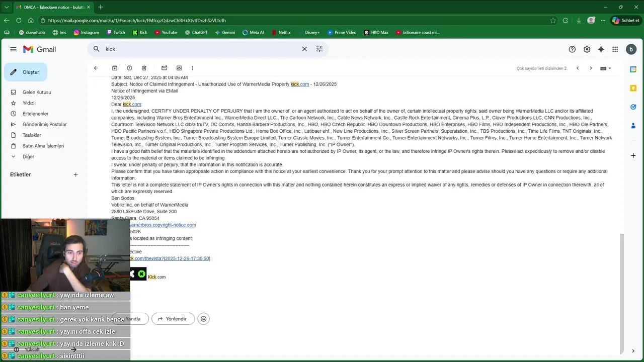Open browser settings three-dot menu
The width and height of the screenshot is (644, 362).
[603, 21]
